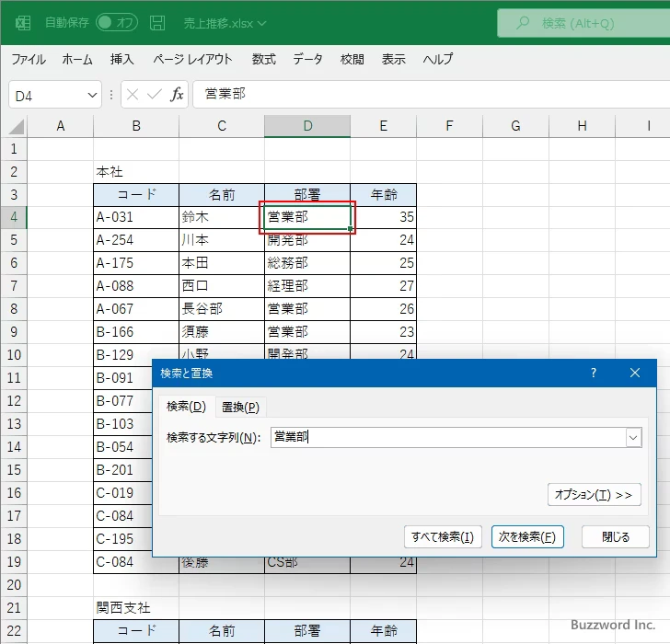Open the Name Box dropdown arrow
Viewport: 670px width, 644px height.
point(92,94)
